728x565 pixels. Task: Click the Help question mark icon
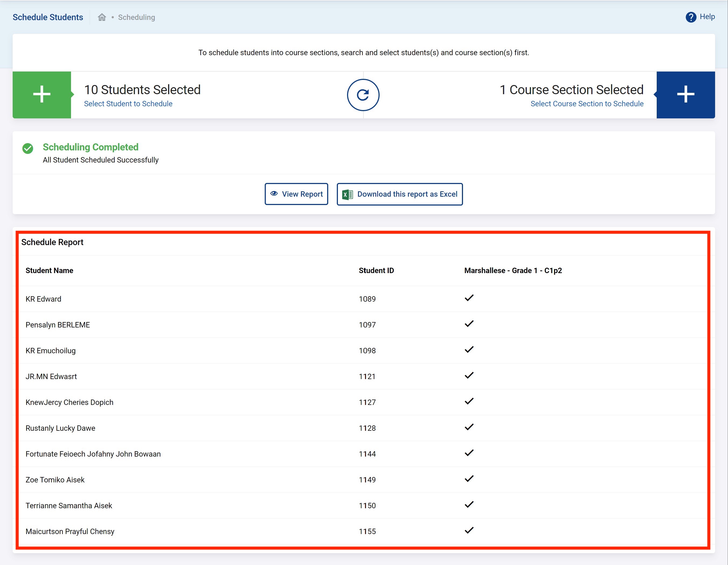[x=691, y=17]
